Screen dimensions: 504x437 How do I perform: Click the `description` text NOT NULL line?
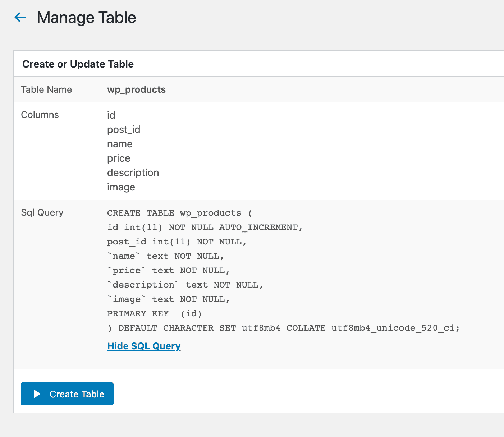click(x=185, y=285)
